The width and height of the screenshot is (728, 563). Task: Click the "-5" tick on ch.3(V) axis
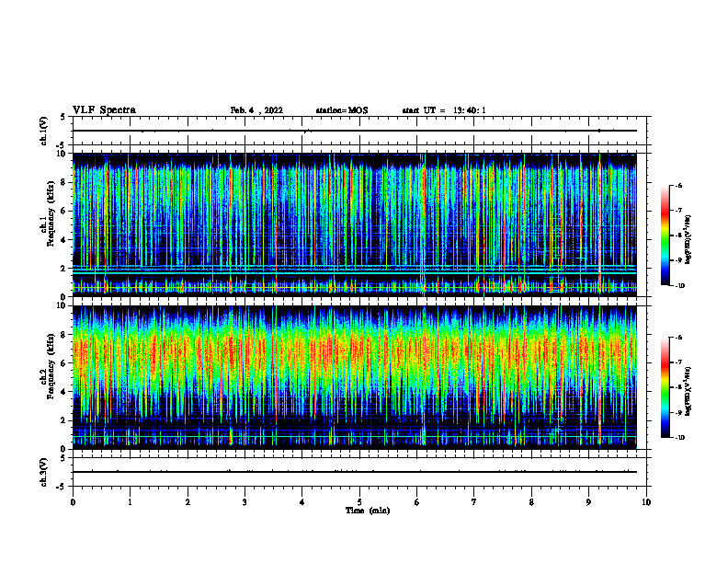click(x=62, y=487)
